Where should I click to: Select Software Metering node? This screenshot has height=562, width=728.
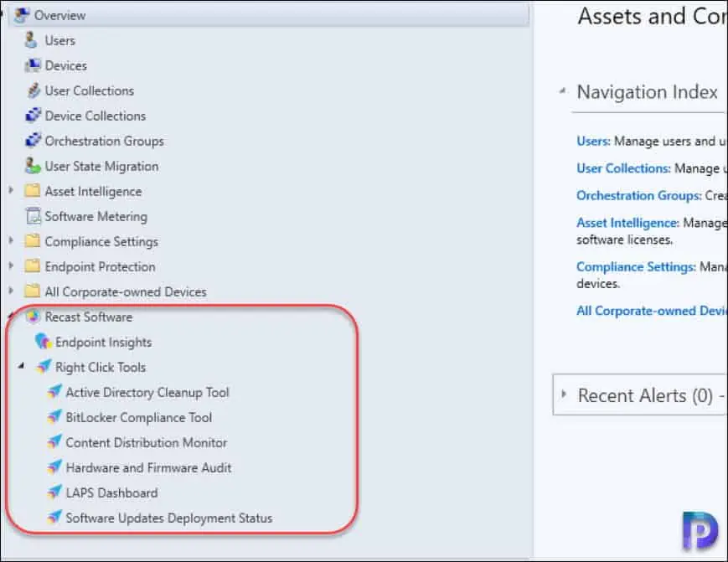pyautogui.click(x=96, y=216)
